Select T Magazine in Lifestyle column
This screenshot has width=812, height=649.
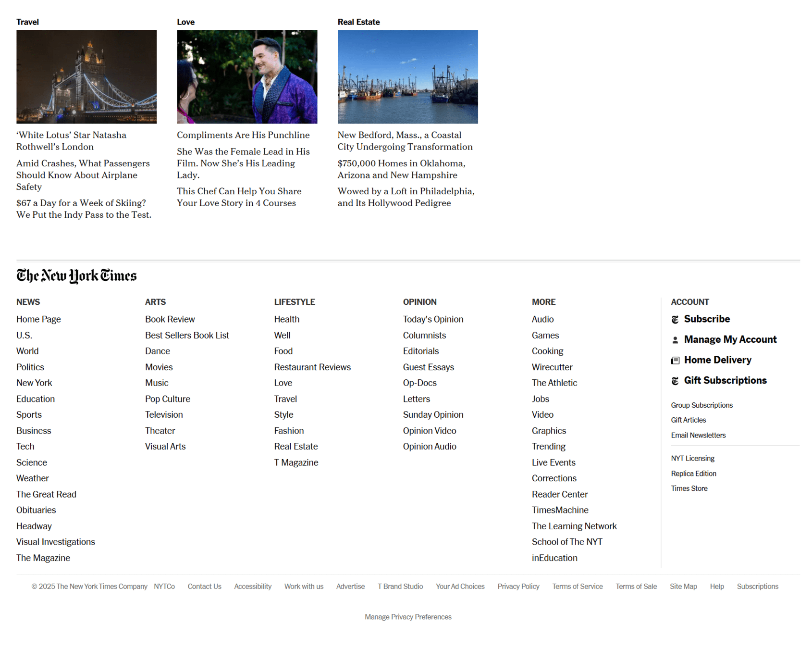tap(296, 462)
